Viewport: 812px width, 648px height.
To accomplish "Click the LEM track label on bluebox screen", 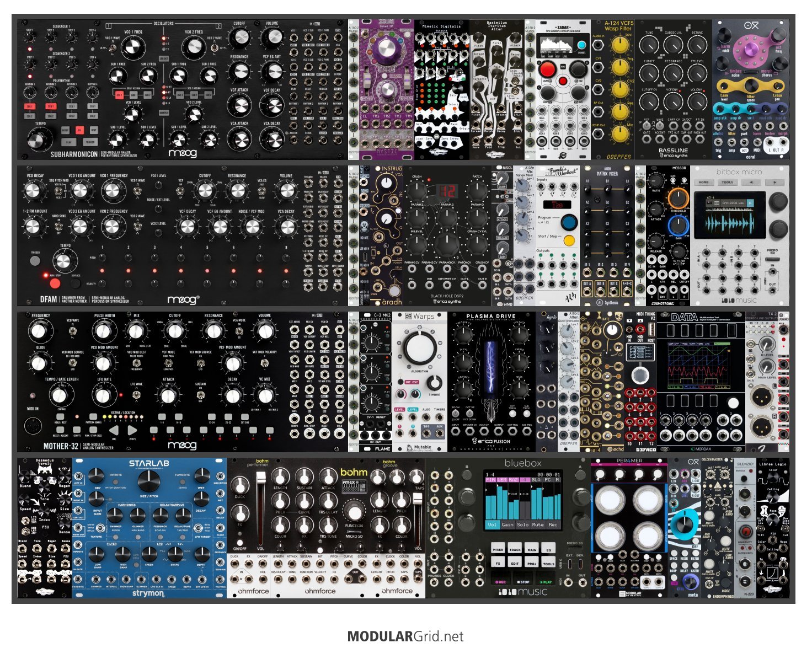I will 501,480.
